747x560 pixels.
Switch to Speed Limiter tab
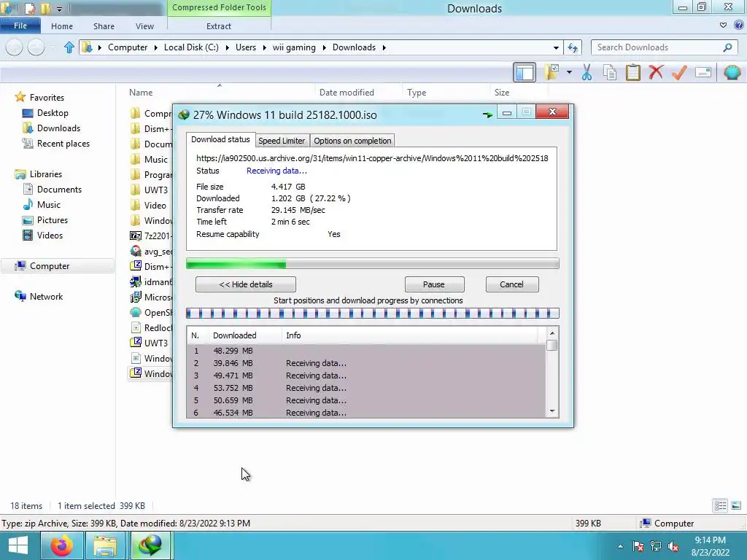(282, 141)
